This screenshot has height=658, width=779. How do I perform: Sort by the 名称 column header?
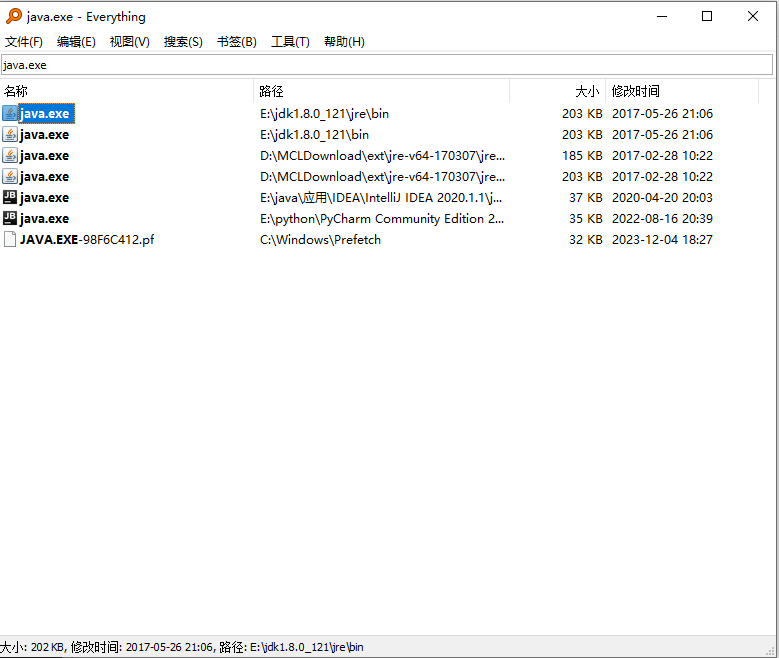[x=127, y=91]
